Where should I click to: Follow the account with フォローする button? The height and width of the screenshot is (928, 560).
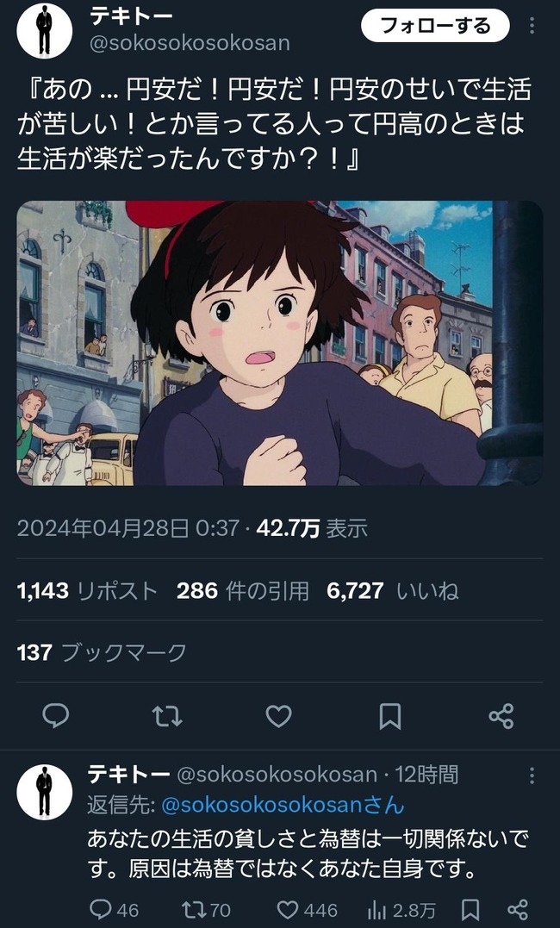435,26
